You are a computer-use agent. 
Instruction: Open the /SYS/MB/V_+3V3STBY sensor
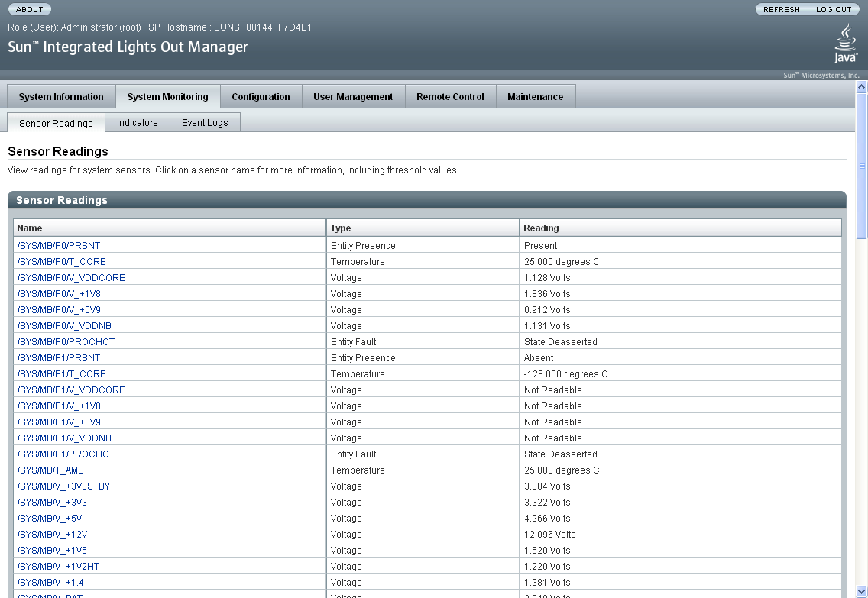(63, 486)
